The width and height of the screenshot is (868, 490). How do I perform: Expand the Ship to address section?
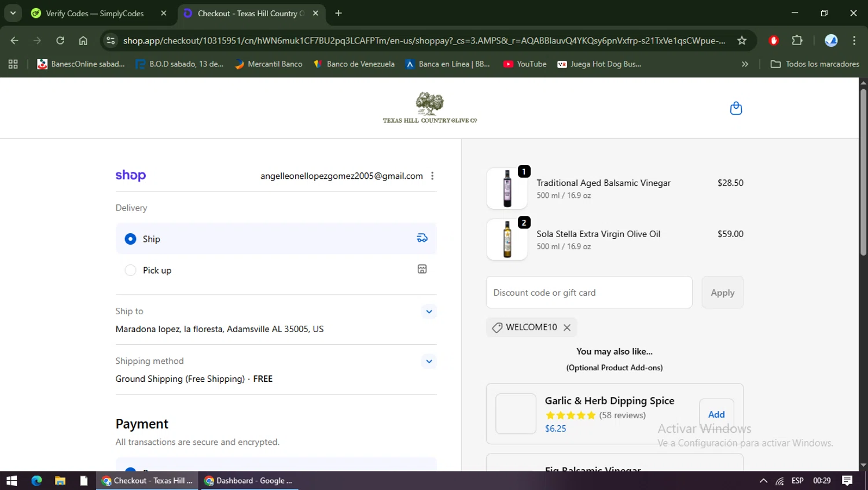click(x=429, y=311)
